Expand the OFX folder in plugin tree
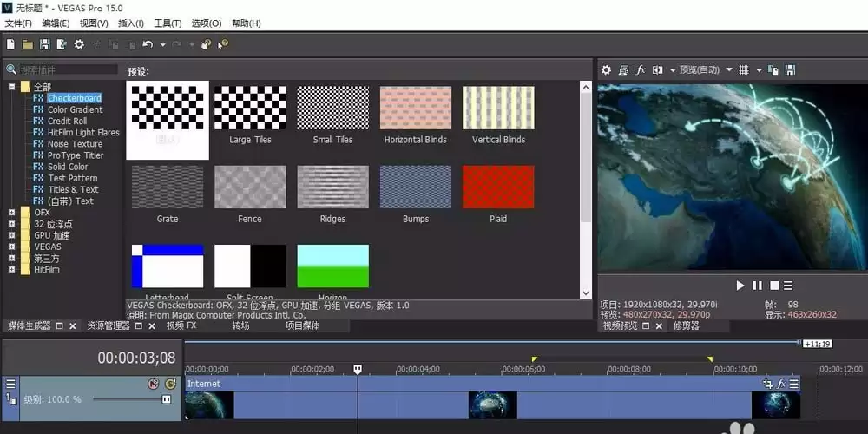This screenshot has height=434, width=868. point(12,212)
